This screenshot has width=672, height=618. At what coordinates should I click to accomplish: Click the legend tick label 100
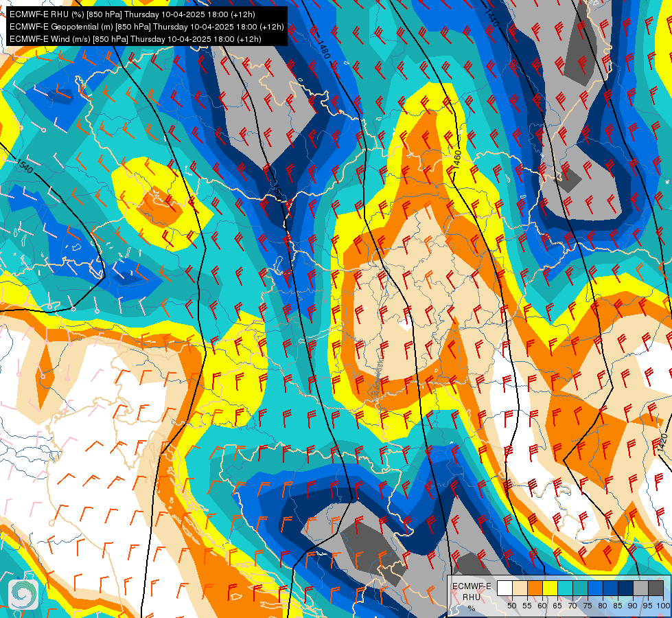(663, 606)
